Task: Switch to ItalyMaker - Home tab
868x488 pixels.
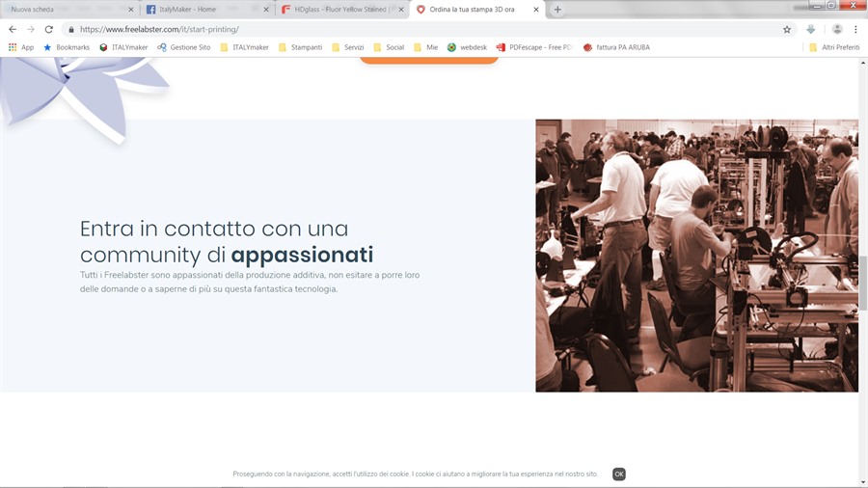Action: 206,10
